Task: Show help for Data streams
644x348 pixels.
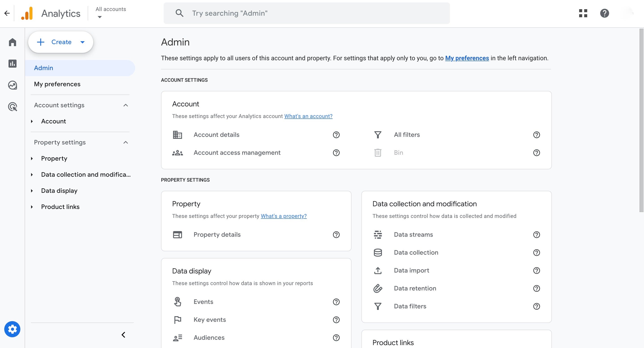Action: pos(536,235)
